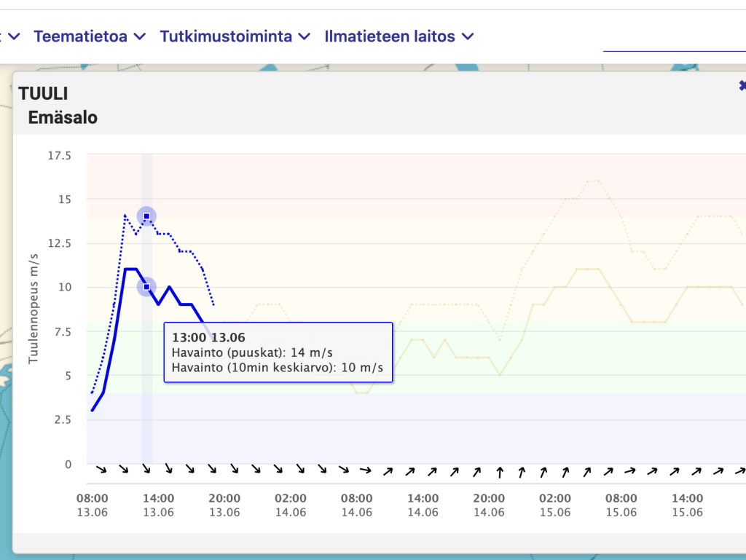Click the first wind direction arrow on the left

click(x=102, y=470)
